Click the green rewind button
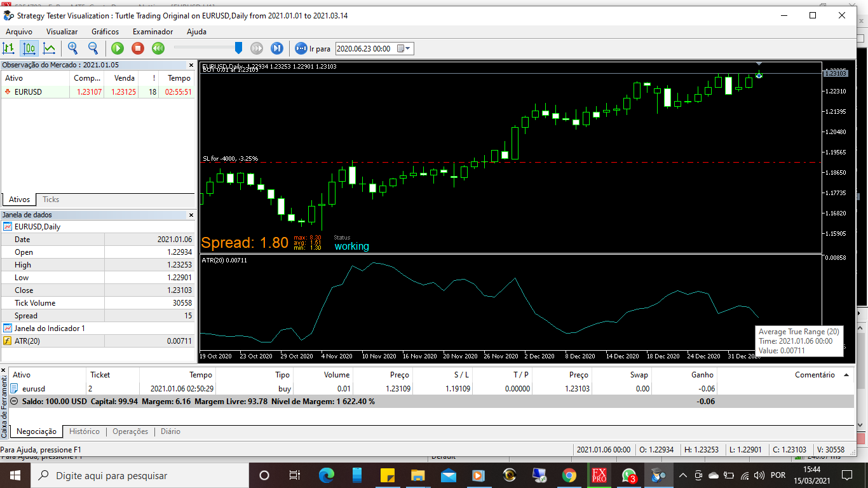 [x=158, y=48]
